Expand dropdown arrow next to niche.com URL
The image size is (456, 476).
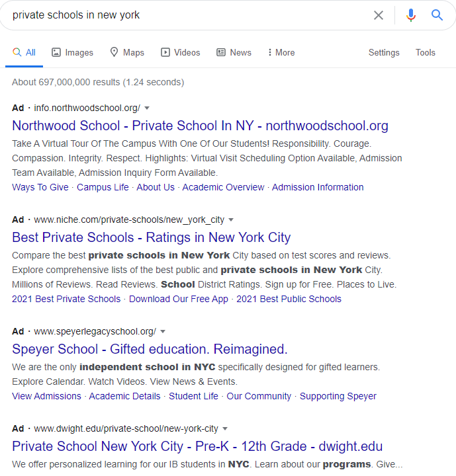(231, 219)
